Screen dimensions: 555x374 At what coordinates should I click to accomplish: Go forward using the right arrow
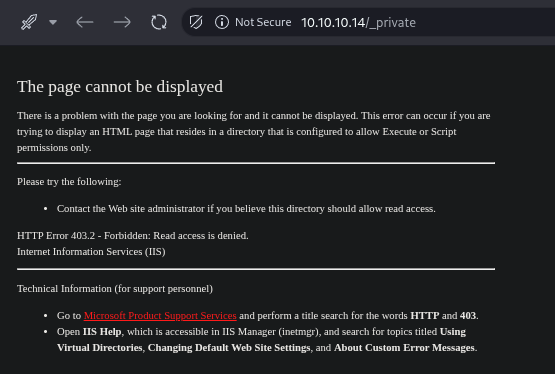(122, 22)
